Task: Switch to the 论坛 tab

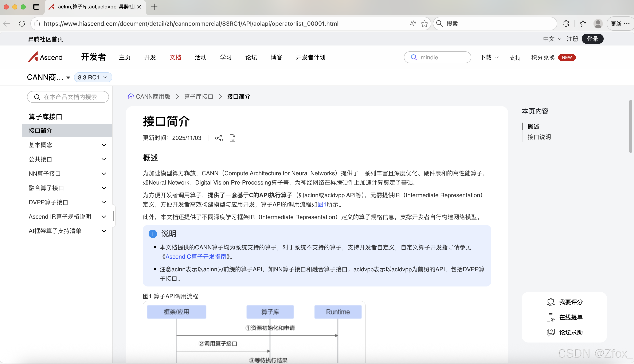Action: coord(251,57)
